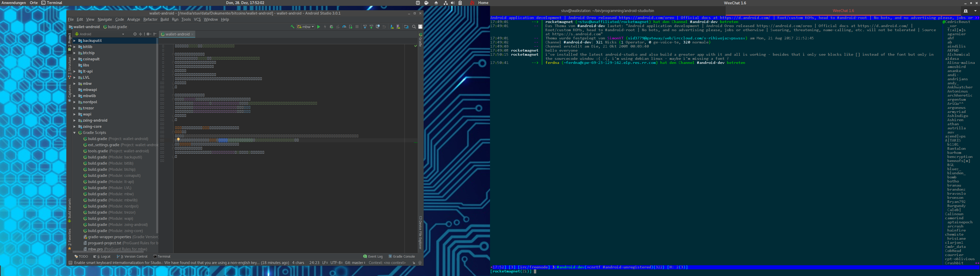980x276 pixels.
Task: Click the Apply Changes lightning icon
Action: 325,27
